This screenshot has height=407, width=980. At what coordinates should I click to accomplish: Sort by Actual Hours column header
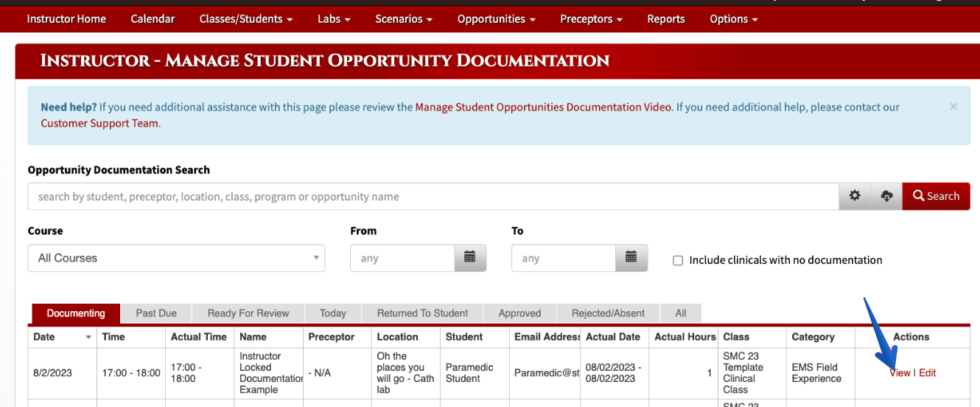685,337
